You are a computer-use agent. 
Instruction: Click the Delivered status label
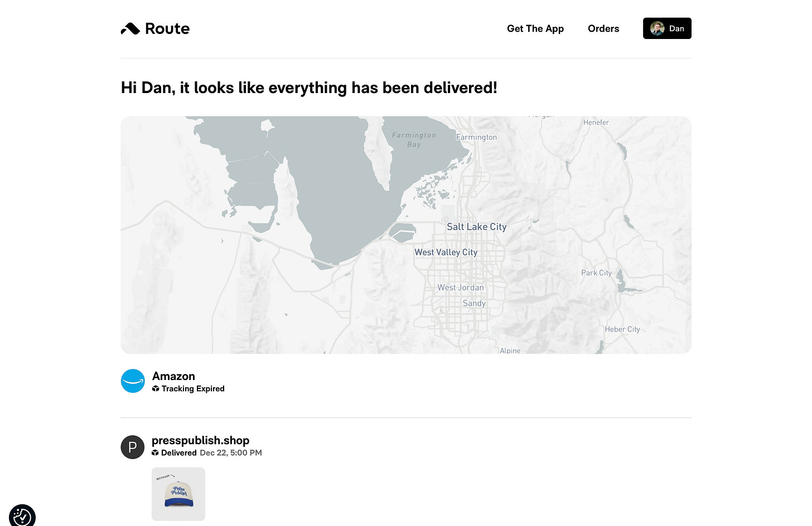(x=179, y=453)
